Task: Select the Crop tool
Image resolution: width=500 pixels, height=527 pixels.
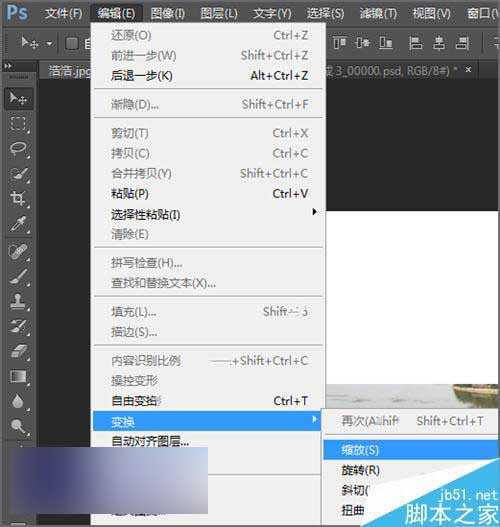Action: click(18, 198)
